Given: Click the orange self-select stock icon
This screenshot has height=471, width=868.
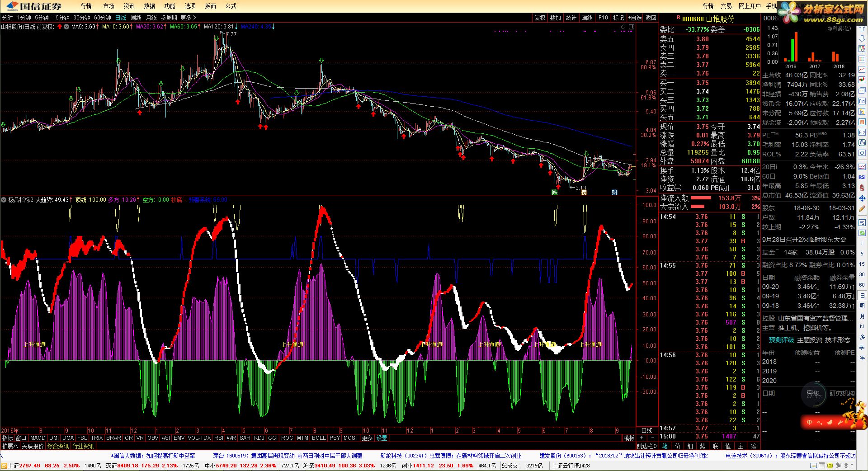Looking at the screenshot, I should tap(862, 121).
